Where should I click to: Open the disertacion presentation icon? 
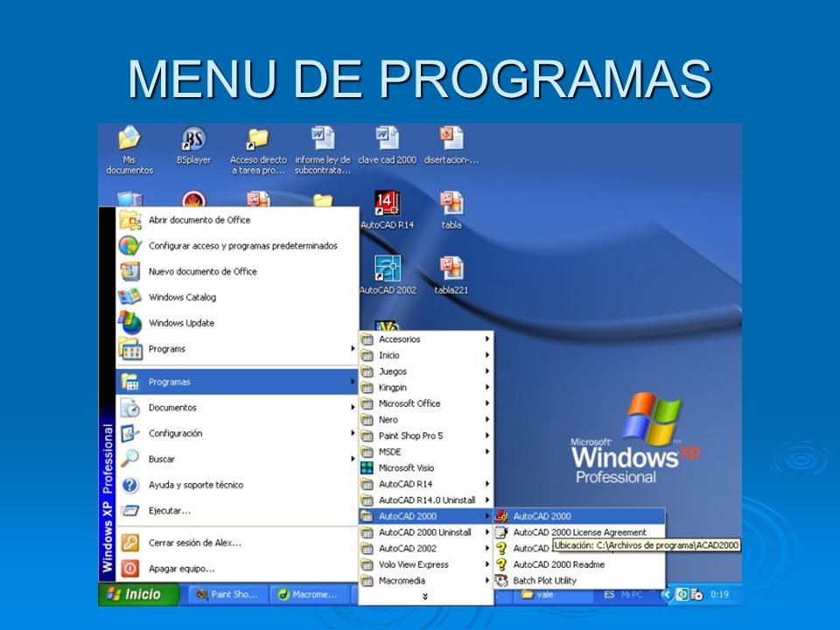451,146
